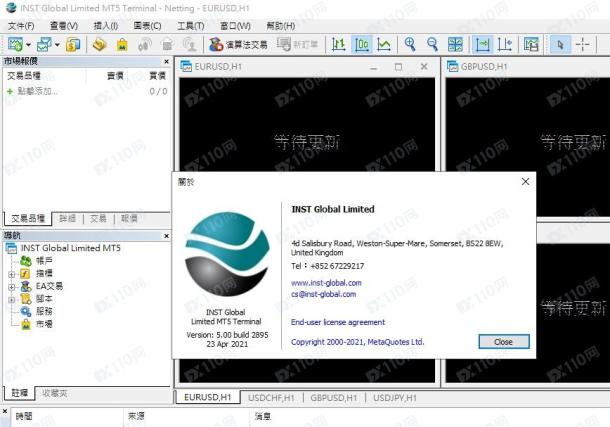610x427 pixels.
Task: Click the 腳本 scripts icon in Navigator
Action: (x=26, y=299)
